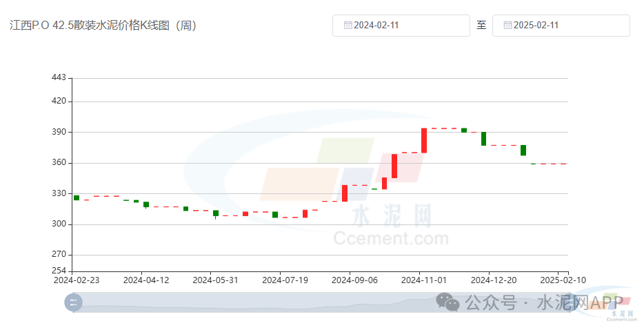
Task: Click the green candle left of 2024-12-20
Action: pos(484,138)
